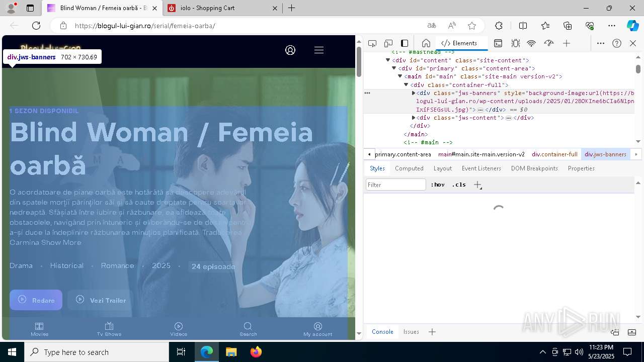This screenshot has height=362, width=644.
Task: Open the Console drawer tab
Action: (x=382, y=332)
